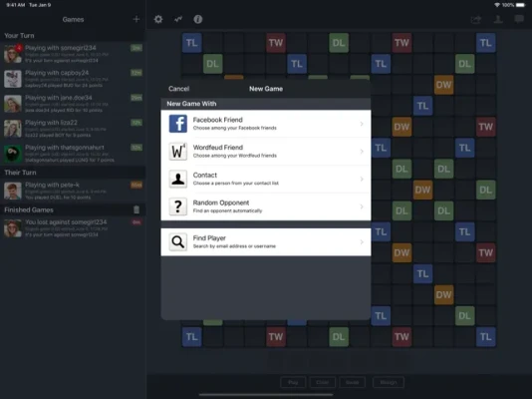
Task: Open the chat bubble icon
Action: [519, 19]
